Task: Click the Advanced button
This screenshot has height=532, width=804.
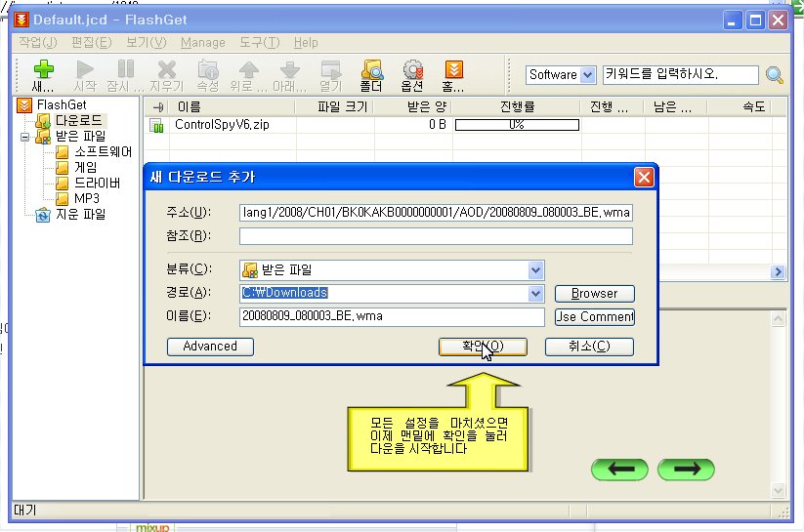Action: (x=210, y=347)
